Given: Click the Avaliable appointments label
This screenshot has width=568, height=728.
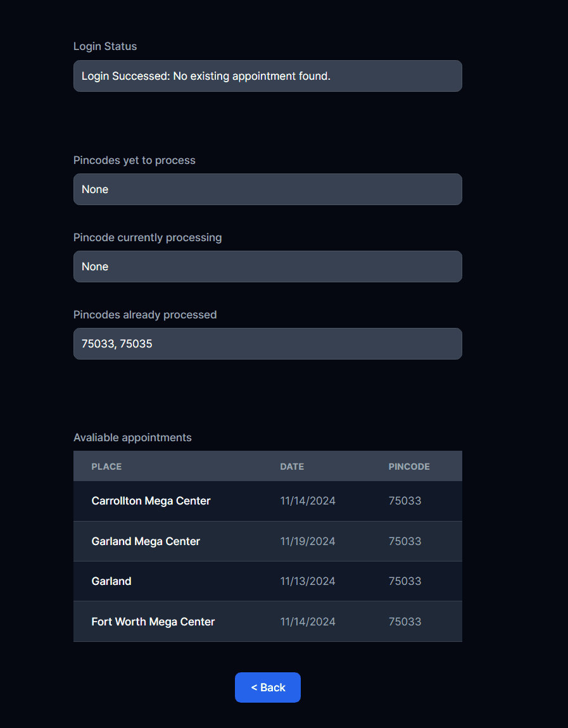Looking at the screenshot, I should 132,437.
